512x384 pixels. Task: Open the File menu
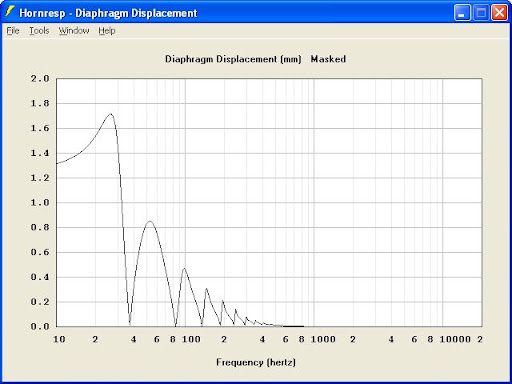pos(13,31)
